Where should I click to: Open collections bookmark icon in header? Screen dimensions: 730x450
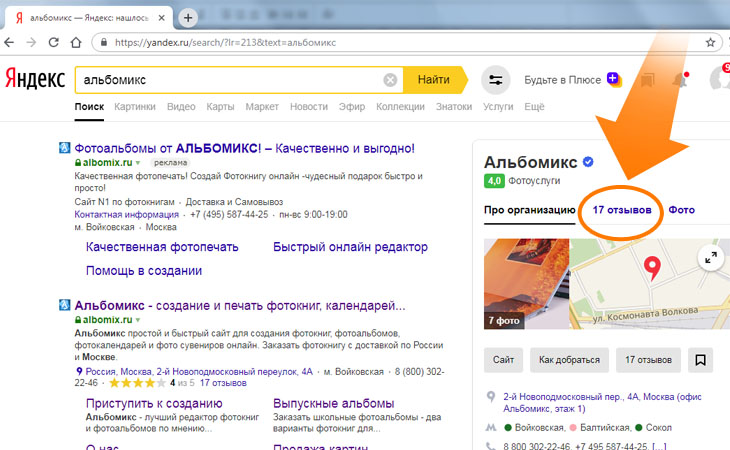[647, 80]
